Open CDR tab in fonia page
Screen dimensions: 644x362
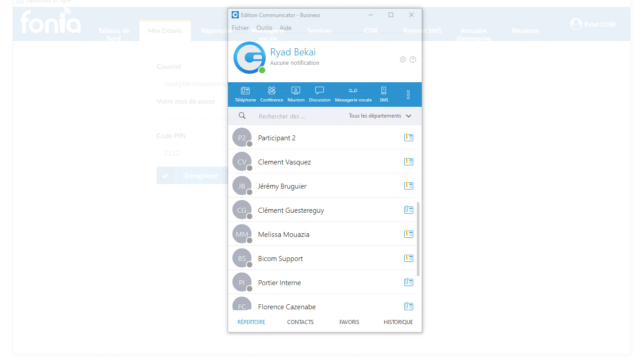371,31
